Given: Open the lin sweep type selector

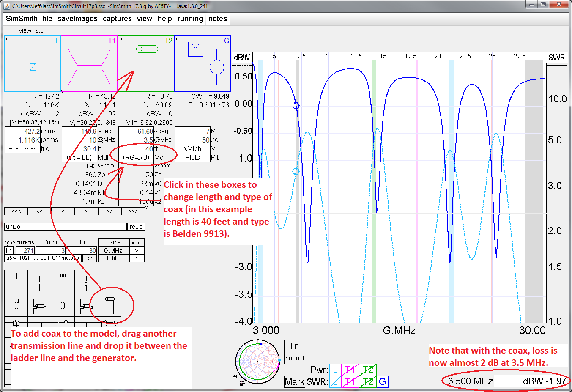Looking at the screenshot, I should 8,250.
